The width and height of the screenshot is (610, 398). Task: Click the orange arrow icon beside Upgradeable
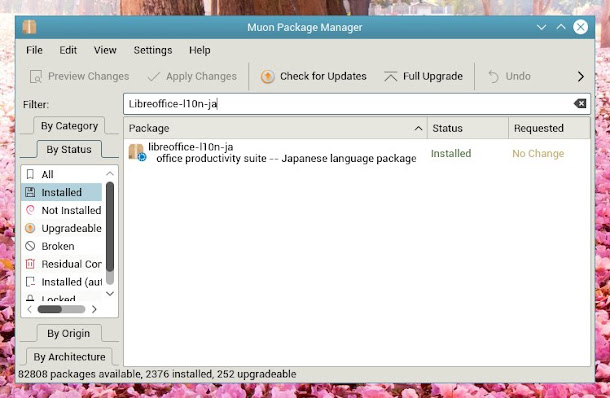(x=30, y=228)
